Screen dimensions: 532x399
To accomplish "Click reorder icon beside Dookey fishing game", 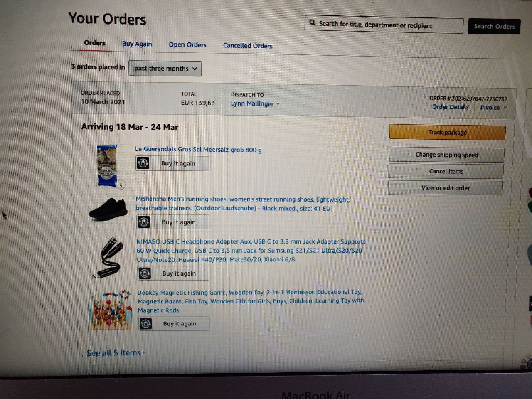I will (145, 323).
